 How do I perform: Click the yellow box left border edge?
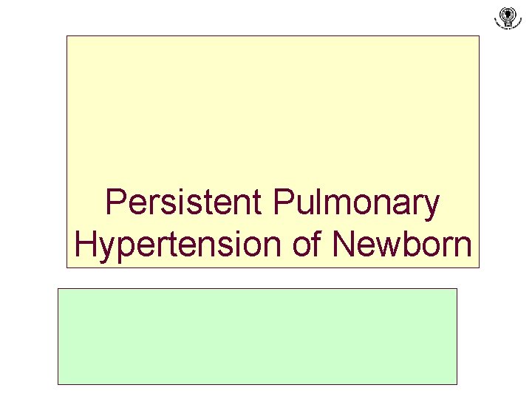(x=66, y=151)
